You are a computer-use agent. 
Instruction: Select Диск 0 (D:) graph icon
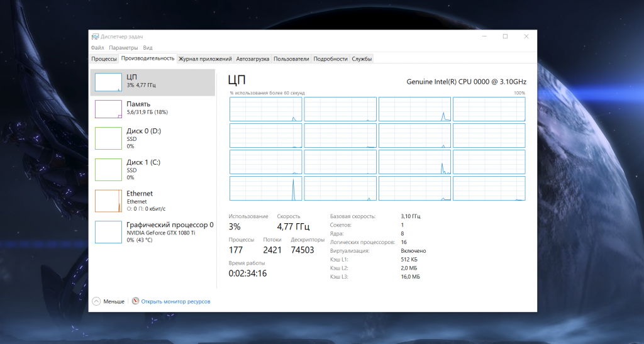[108, 138]
